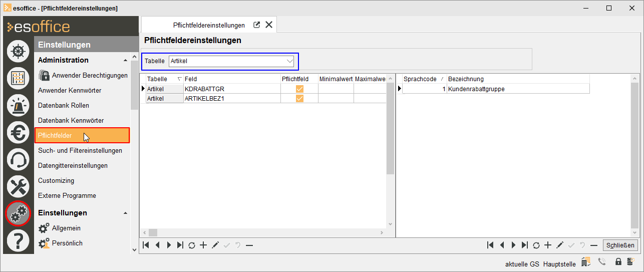This screenshot has height=272, width=644.
Task: Select Datengittereinstellungen in the sidebar
Action: pos(73,166)
